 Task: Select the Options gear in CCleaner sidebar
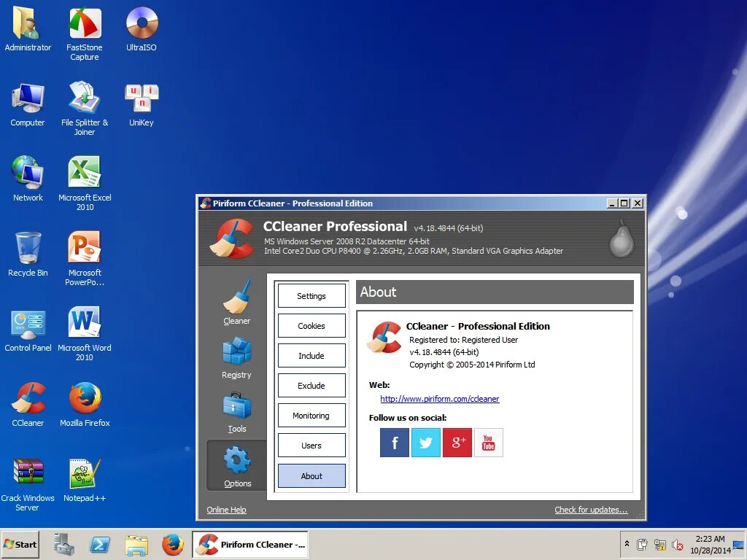[x=237, y=464]
